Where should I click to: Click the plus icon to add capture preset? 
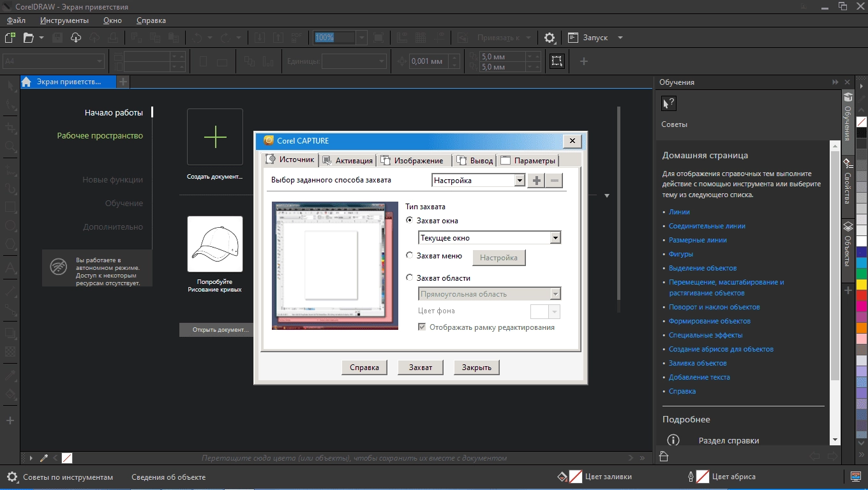pos(537,181)
